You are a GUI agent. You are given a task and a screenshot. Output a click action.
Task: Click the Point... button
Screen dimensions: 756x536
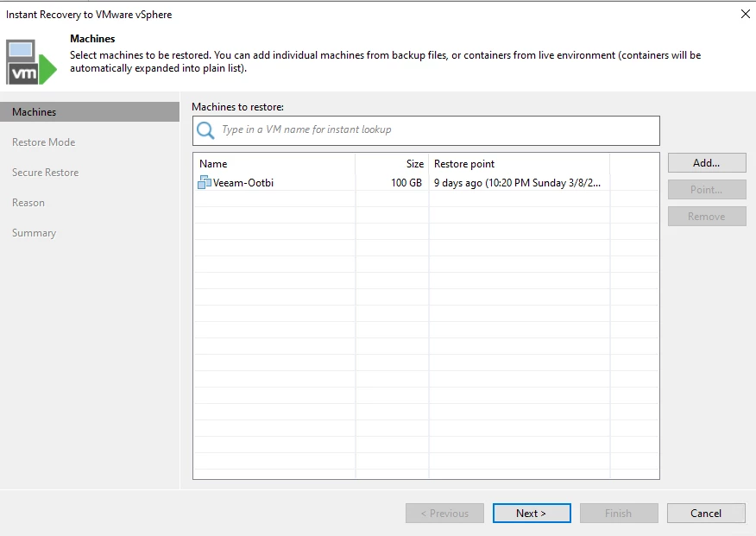click(707, 189)
